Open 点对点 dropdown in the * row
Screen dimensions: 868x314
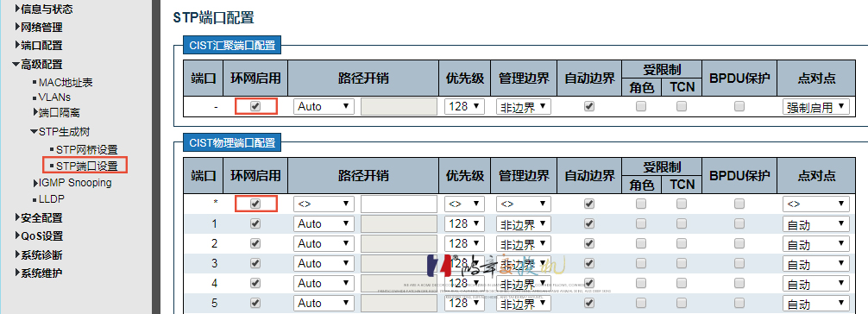click(x=816, y=204)
